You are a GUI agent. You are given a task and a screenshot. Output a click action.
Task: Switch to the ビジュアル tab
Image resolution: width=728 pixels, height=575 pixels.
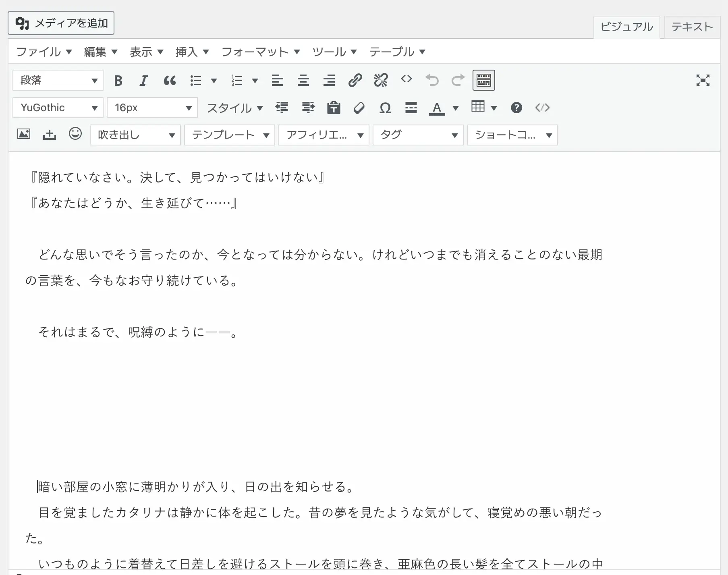pyautogui.click(x=626, y=27)
